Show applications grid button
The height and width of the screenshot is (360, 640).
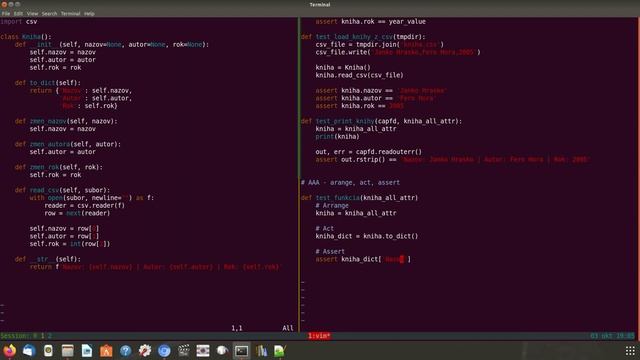tap(630, 351)
